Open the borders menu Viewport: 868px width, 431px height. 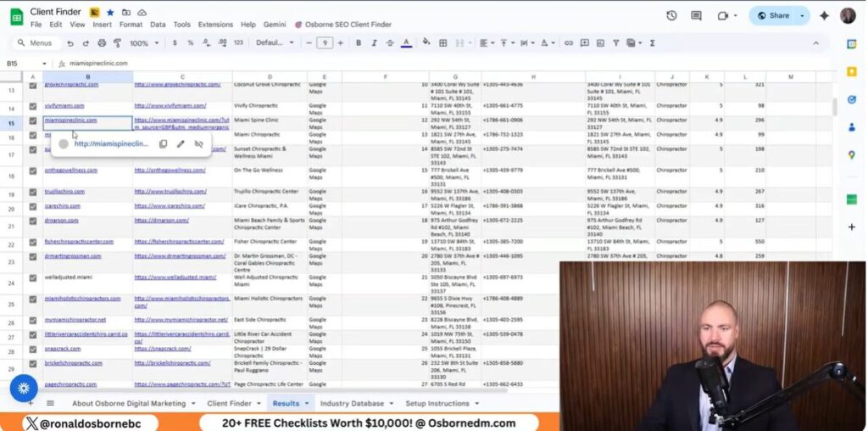(x=442, y=42)
